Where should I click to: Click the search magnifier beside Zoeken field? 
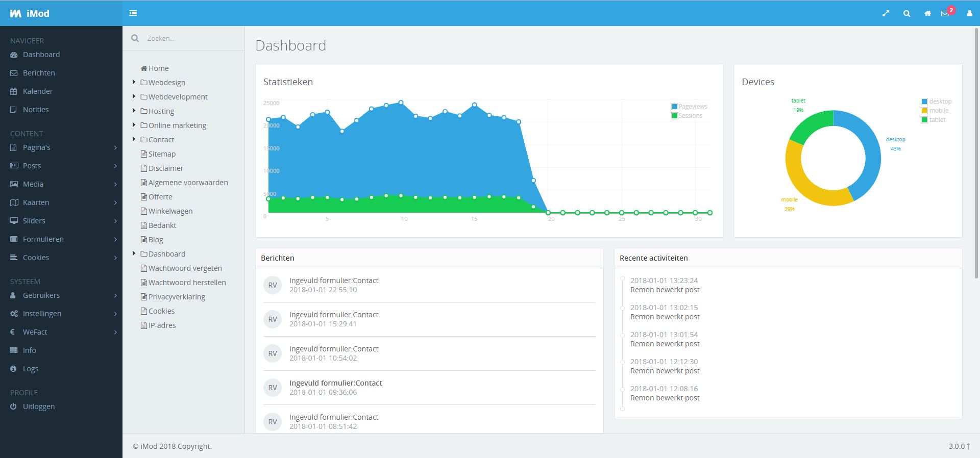[x=135, y=38]
